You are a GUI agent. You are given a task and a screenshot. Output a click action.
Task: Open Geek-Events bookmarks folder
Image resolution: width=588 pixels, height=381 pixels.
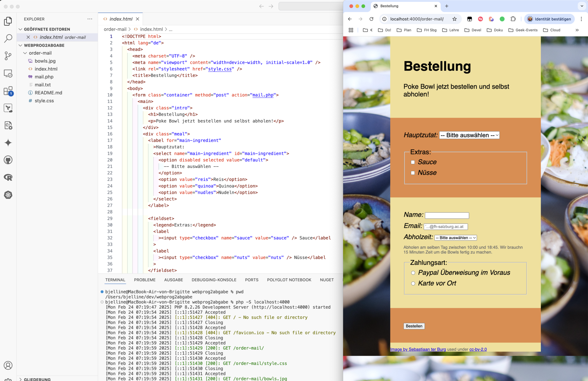click(x=523, y=30)
